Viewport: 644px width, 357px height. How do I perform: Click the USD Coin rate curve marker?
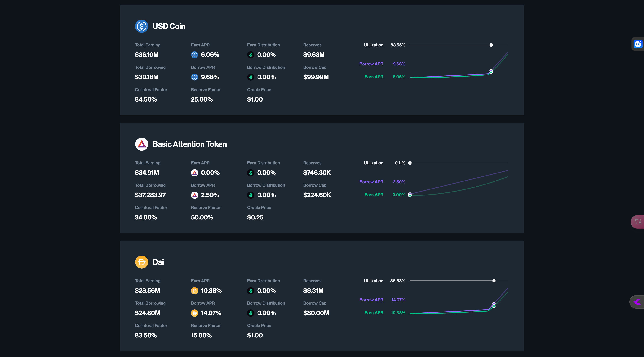point(491,72)
